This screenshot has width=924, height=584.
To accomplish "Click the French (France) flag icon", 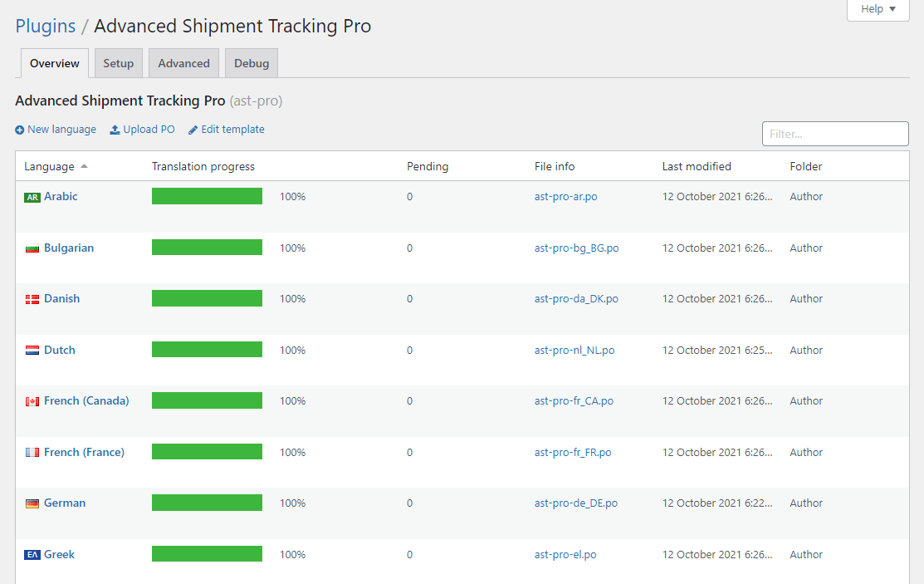I will (32, 453).
